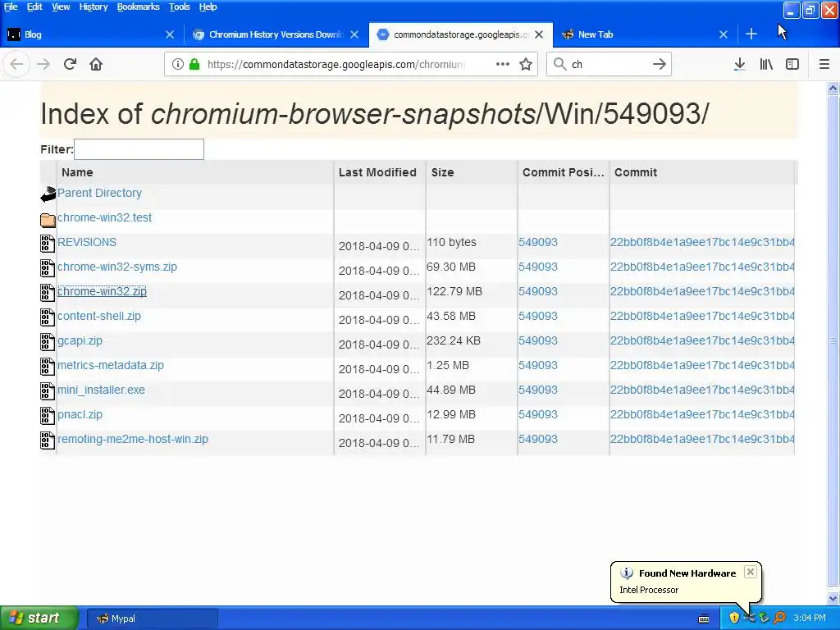Open the History menu

pos(94,7)
